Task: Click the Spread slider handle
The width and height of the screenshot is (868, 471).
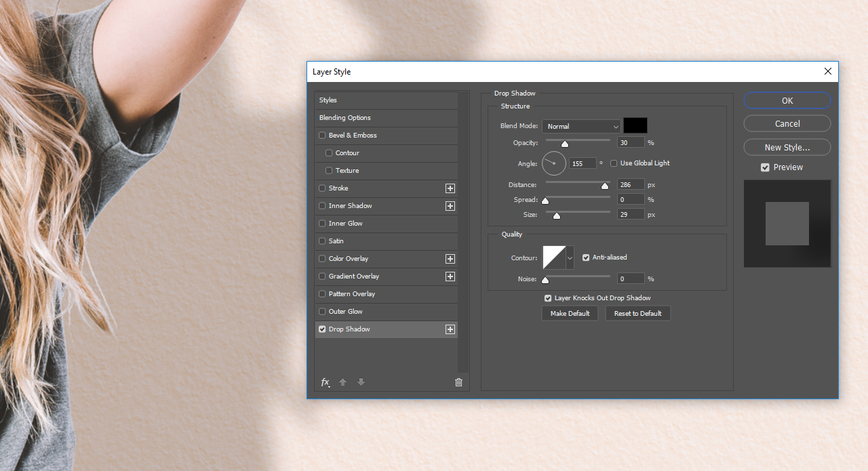Action: pyautogui.click(x=545, y=201)
